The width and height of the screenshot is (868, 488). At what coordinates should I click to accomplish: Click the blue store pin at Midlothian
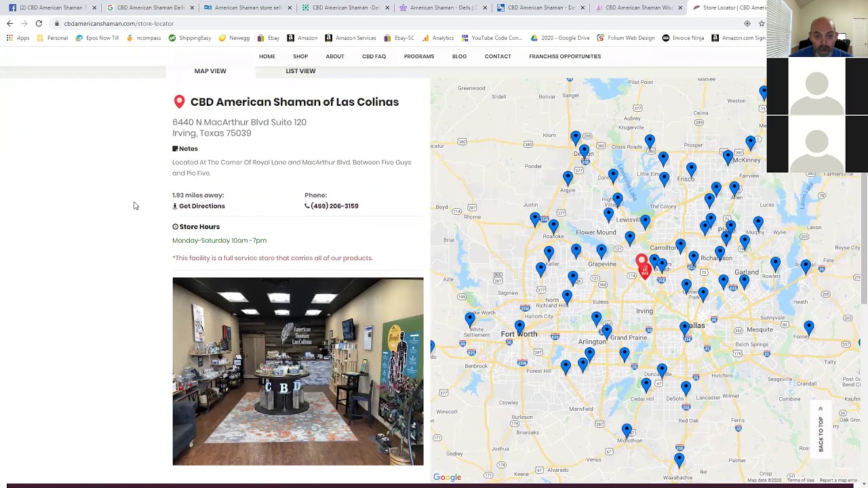coord(627,431)
